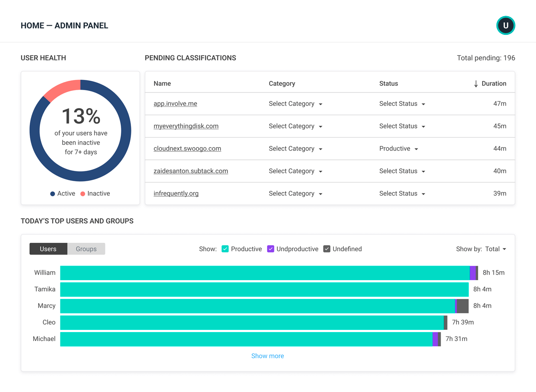Screen dimensions: 536x392
Task: Open Select Category dropdown for app.involve.me
Action: 295,104
